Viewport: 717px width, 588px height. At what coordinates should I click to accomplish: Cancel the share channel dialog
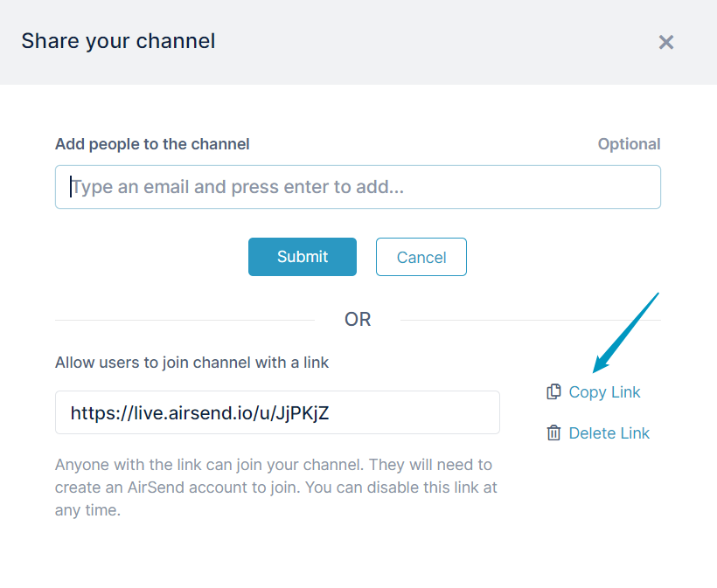point(421,257)
